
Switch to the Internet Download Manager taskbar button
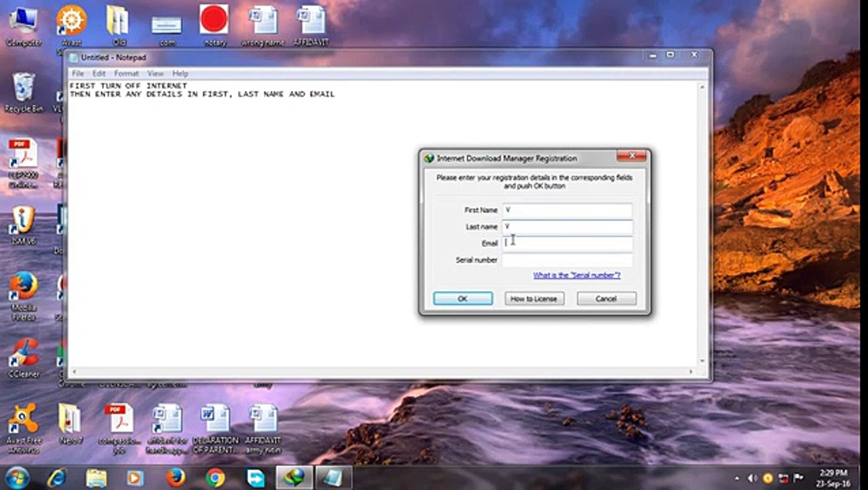point(294,478)
